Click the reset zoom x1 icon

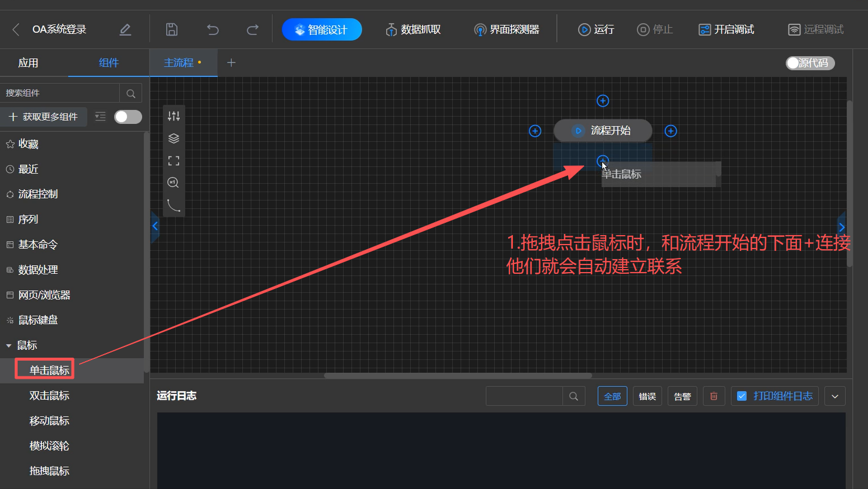coord(173,183)
